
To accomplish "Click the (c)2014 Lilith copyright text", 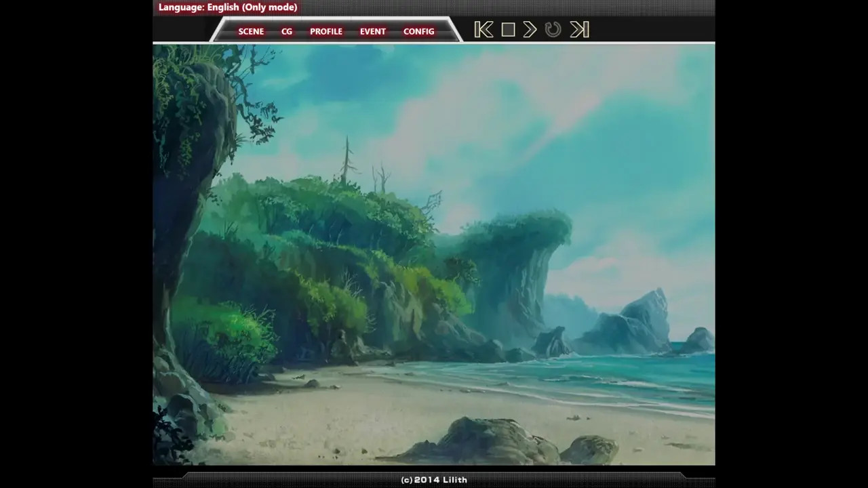I will point(434,480).
